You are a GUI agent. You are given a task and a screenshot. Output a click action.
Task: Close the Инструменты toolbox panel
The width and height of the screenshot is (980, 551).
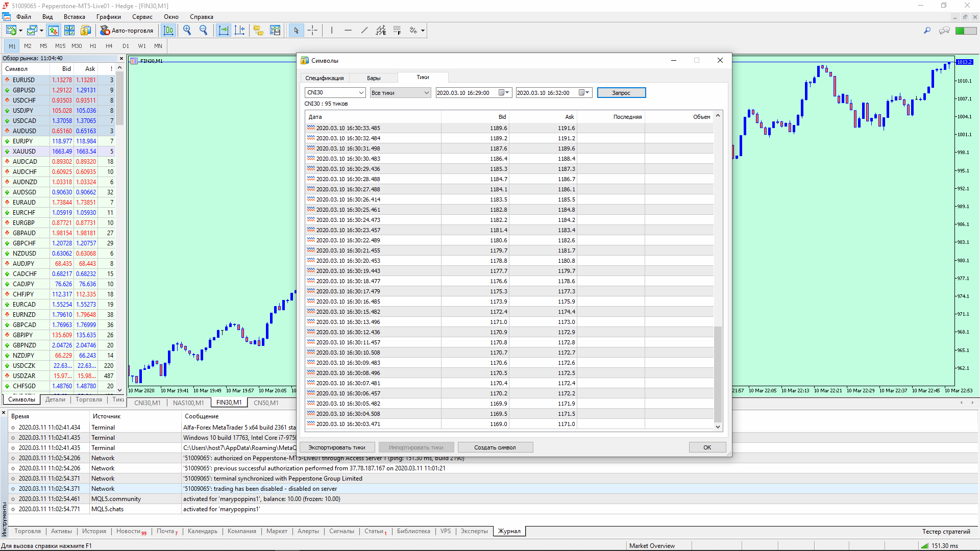pyautogui.click(x=4, y=413)
